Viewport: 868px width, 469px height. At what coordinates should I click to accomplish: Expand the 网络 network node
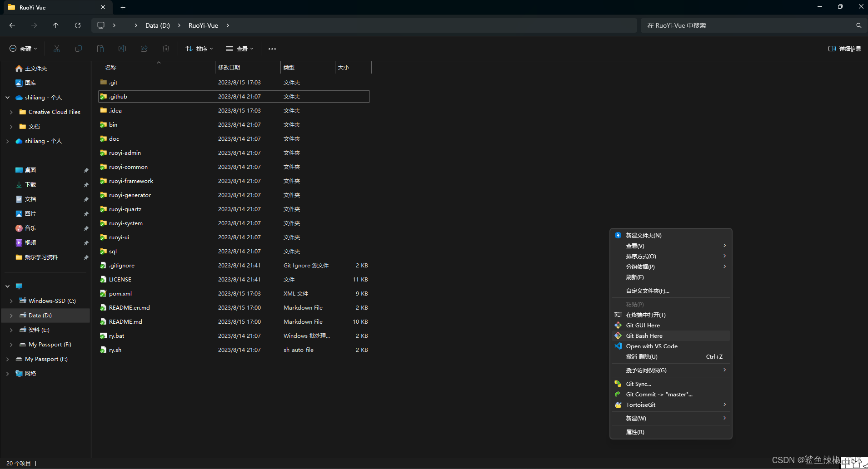coord(7,374)
